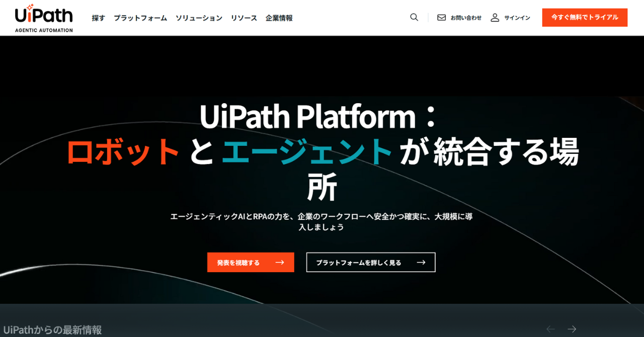644x337 pixels.
Task: Click the arrow inside プラットフォームを詳しく見る button
Action: click(421, 263)
